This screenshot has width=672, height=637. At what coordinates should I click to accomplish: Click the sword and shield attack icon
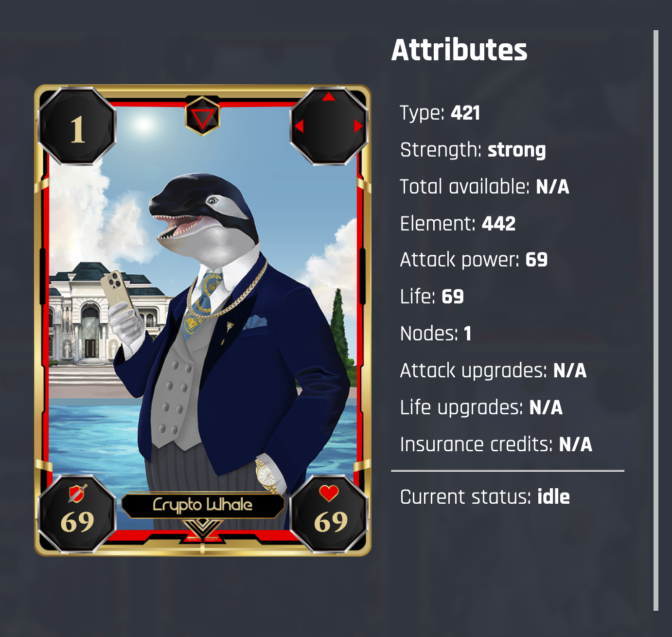pyautogui.click(x=77, y=493)
